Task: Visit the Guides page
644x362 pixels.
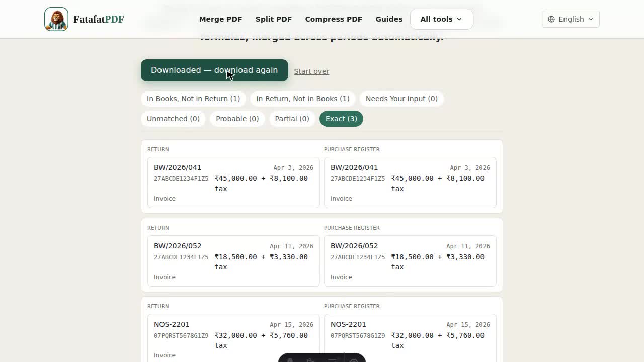Action: click(389, 19)
